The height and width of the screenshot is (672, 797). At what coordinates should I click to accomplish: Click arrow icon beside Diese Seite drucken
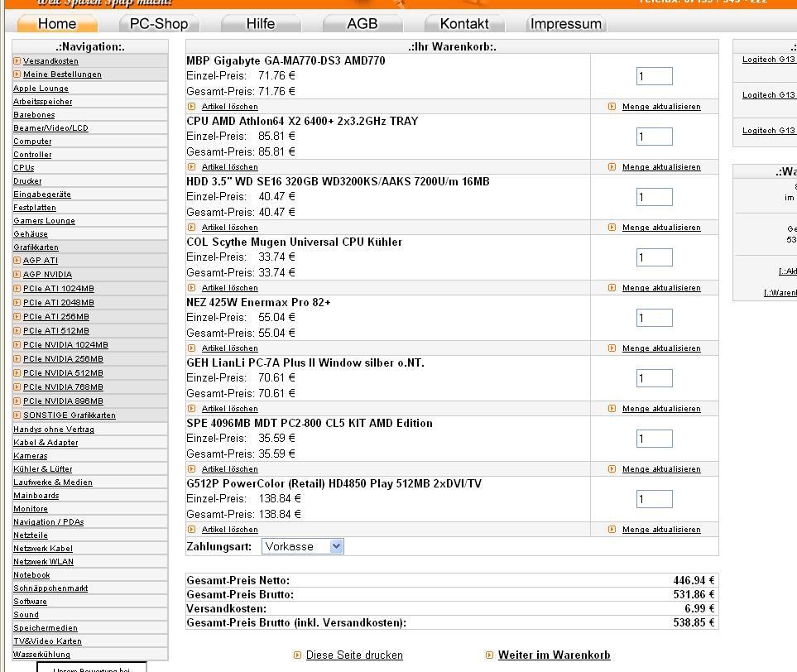298,655
